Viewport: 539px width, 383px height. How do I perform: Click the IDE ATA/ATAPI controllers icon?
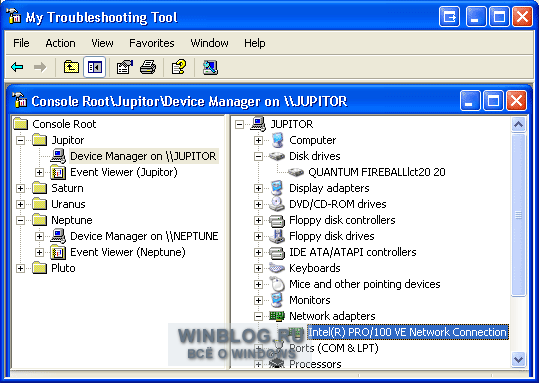(277, 252)
